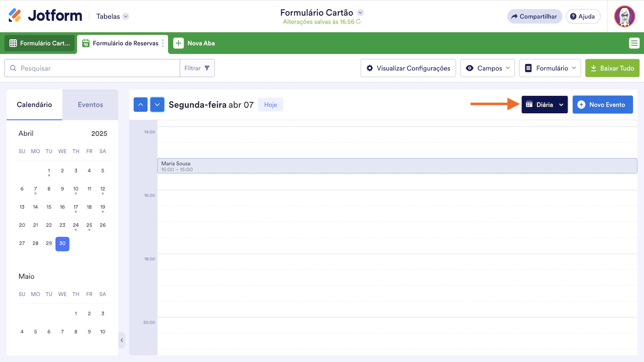
Task: Open the Maria Sousa event
Action: coord(396,166)
